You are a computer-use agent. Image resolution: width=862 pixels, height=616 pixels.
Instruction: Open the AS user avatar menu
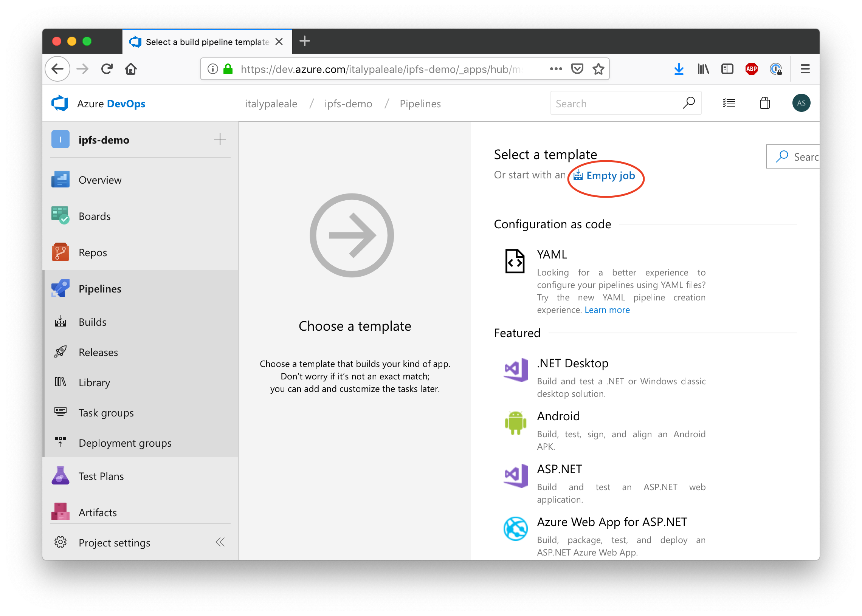tap(801, 103)
